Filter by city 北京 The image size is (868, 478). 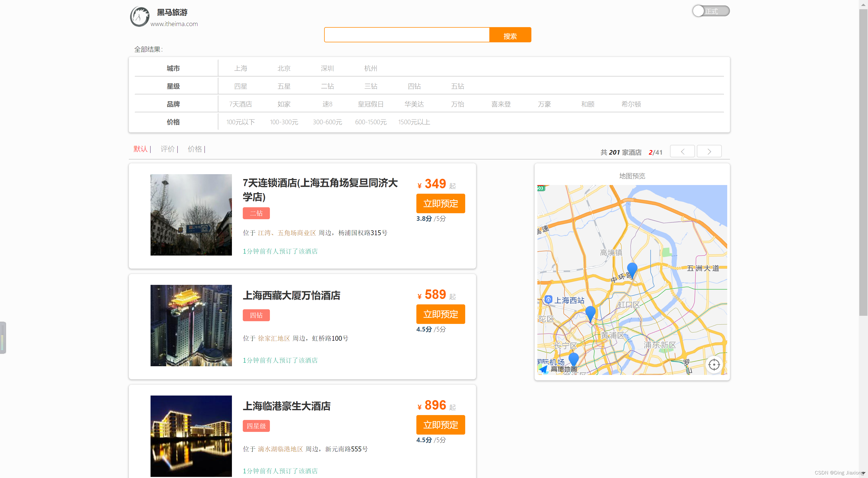tap(284, 68)
